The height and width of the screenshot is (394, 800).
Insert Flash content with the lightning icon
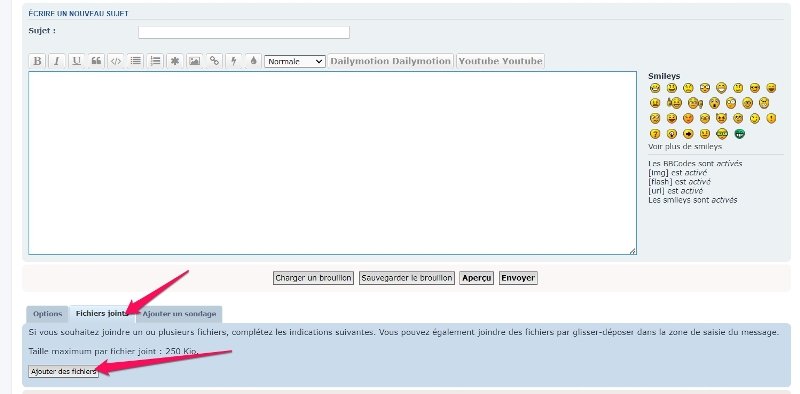point(234,61)
